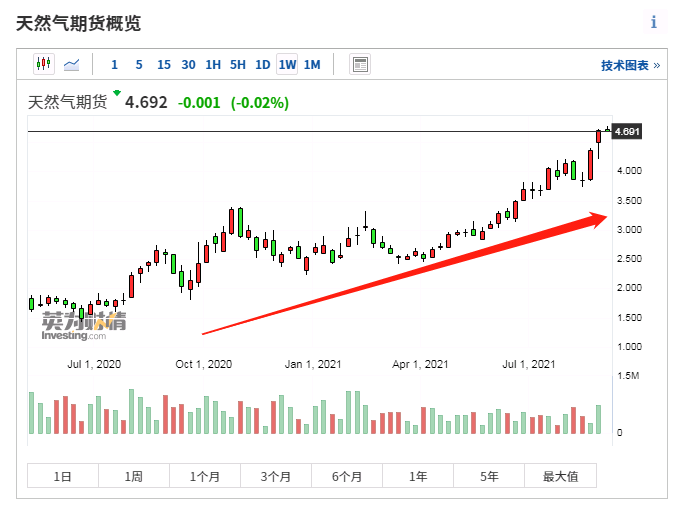This screenshot has height=511, width=681.
Task: Select the 1M monthly interval
Action: coord(312,65)
